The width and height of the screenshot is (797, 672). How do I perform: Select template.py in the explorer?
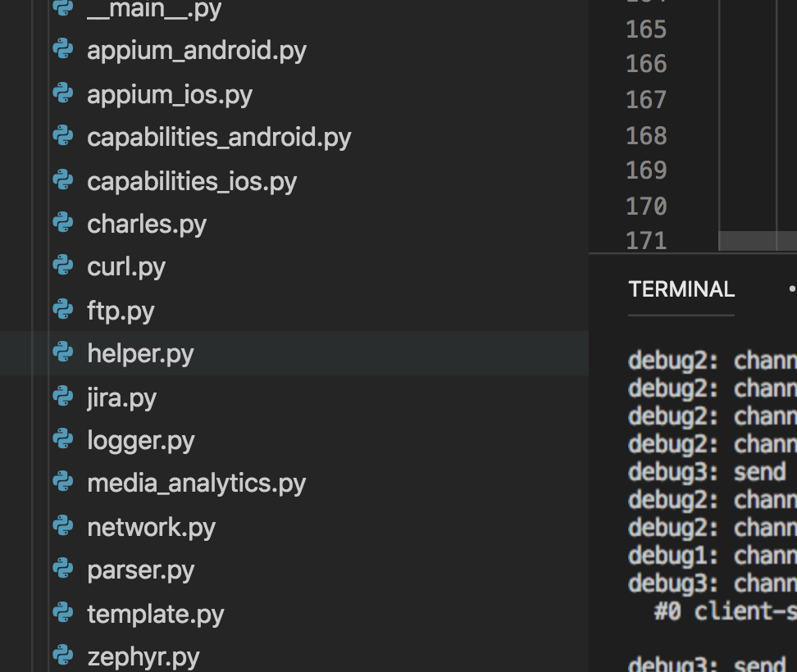155,613
